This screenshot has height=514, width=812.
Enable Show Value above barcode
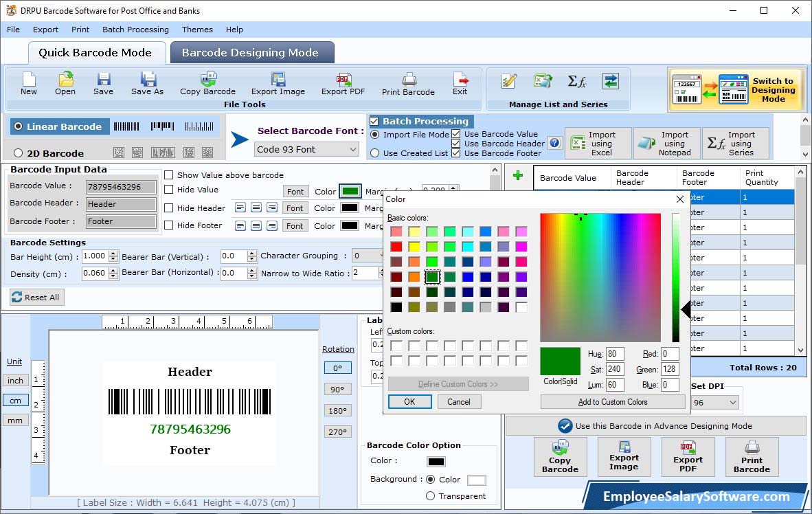pos(169,175)
